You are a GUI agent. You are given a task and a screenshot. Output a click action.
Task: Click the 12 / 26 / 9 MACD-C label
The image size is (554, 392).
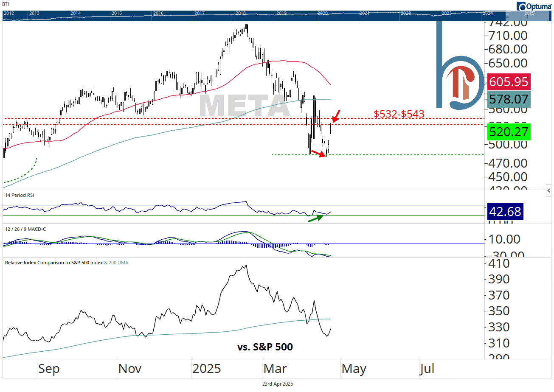pos(25,229)
